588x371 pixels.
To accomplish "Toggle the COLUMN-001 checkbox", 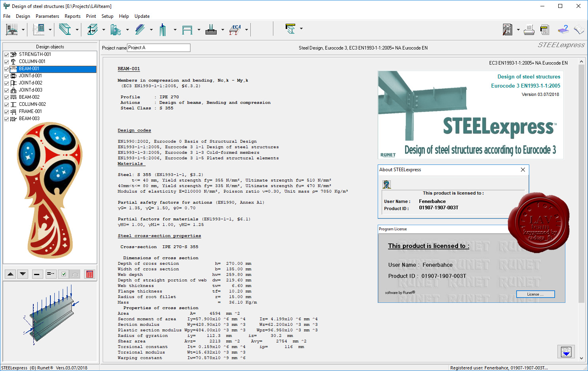I will (x=6, y=62).
